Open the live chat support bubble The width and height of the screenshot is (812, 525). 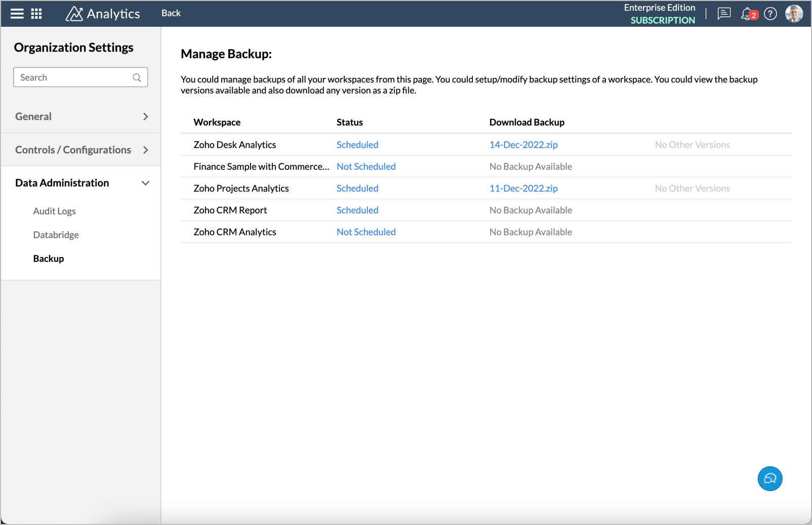[770, 478]
